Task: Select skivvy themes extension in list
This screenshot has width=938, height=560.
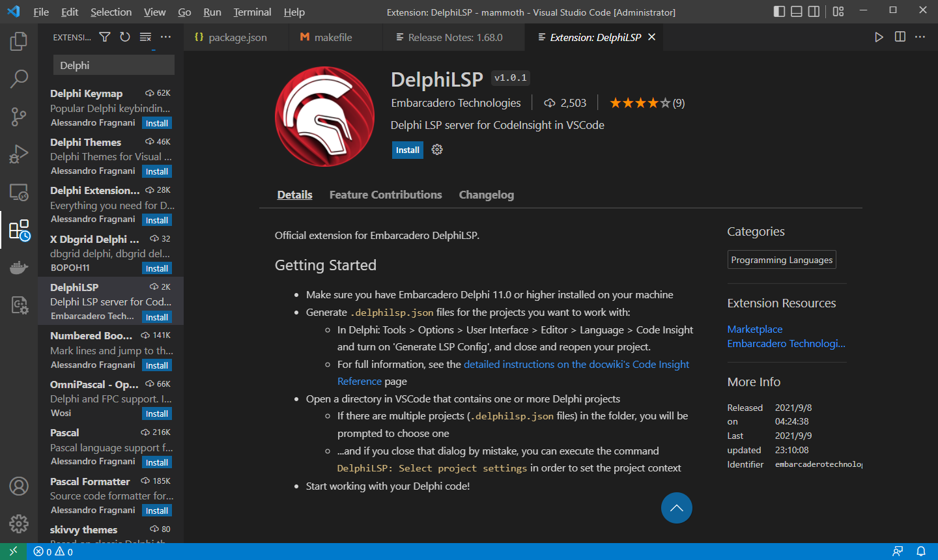Action: 111,531
